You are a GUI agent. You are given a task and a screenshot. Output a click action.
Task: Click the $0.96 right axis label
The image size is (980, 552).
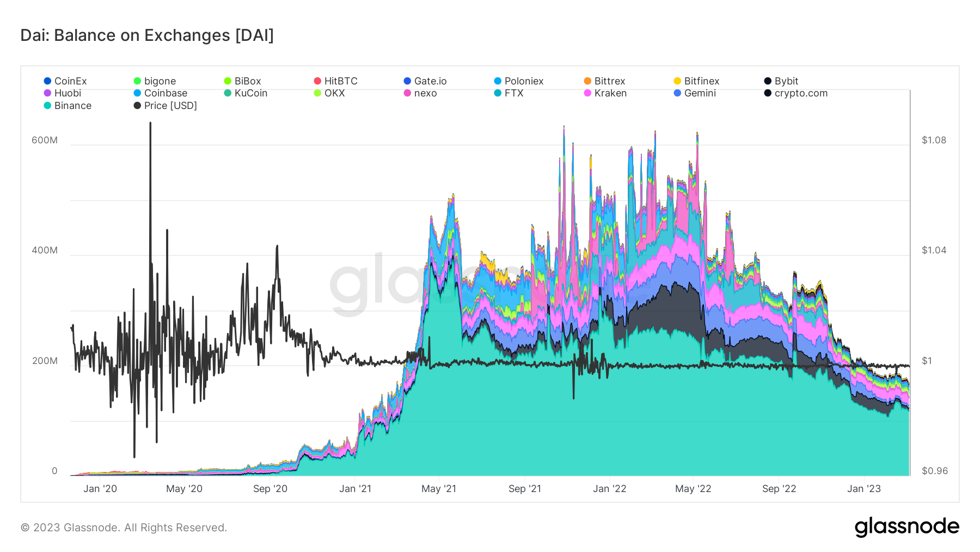point(935,471)
